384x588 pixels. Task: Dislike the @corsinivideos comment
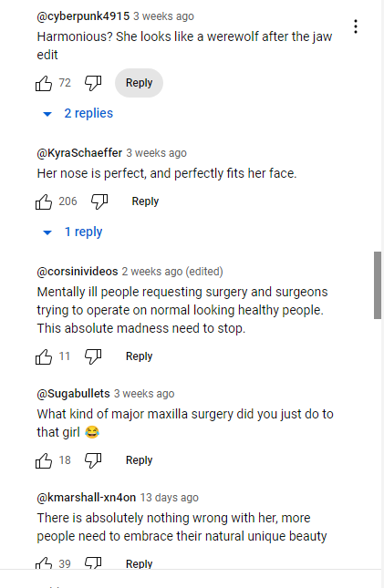(93, 356)
